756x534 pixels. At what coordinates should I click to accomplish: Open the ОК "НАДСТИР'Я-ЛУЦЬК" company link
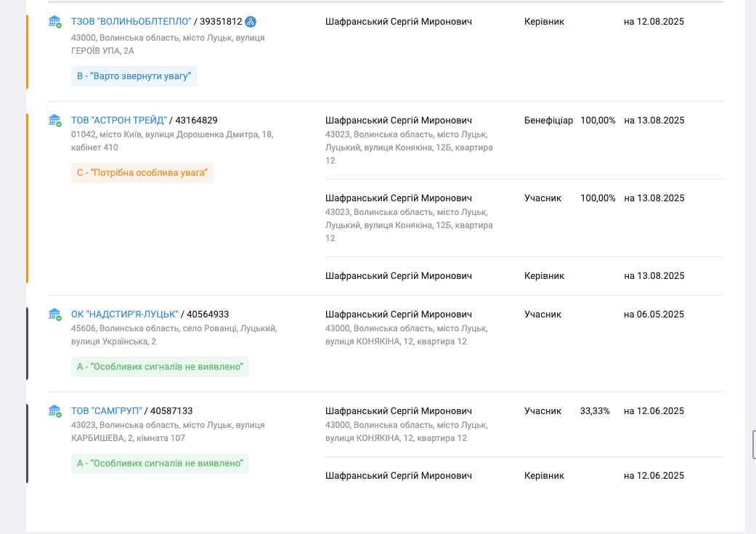click(x=124, y=315)
